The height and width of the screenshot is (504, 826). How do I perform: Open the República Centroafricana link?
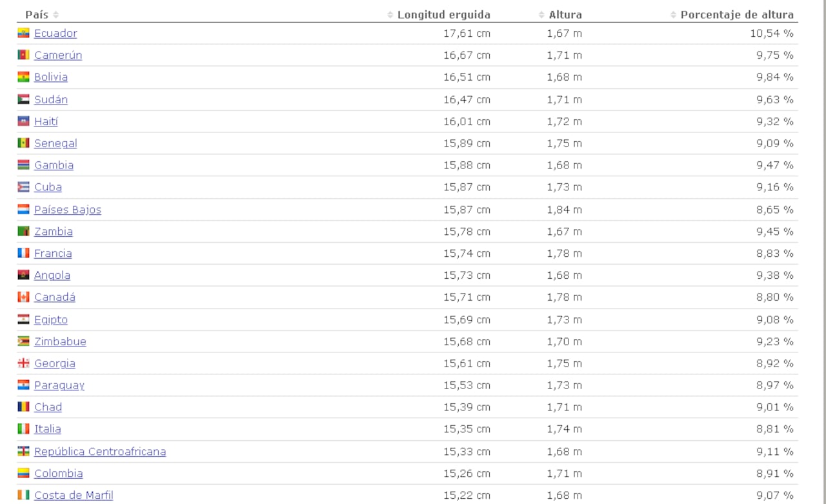(100, 451)
